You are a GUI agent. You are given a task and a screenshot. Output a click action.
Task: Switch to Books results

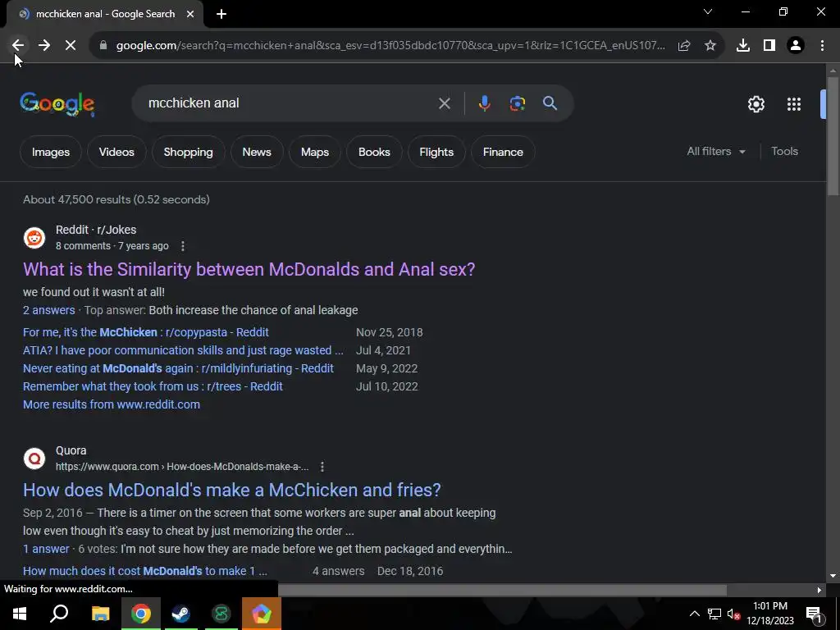tap(374, 152)
